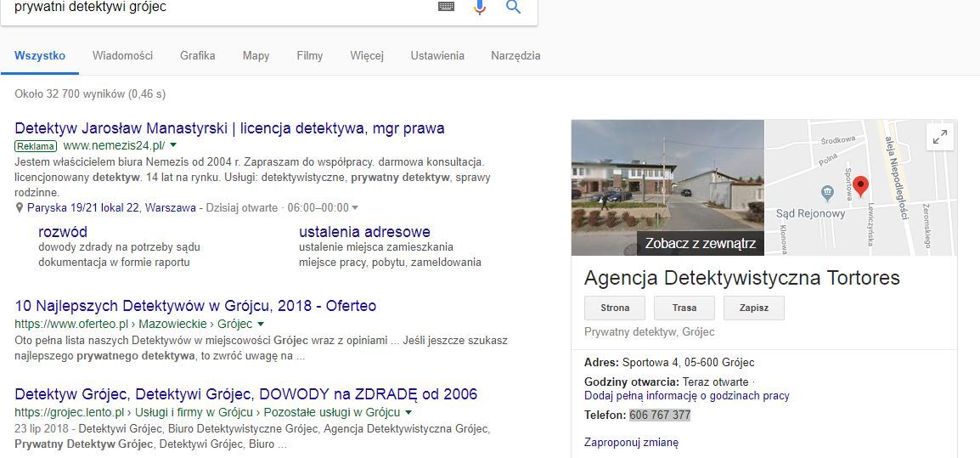Click the Zaproponuj zmianę link
Image resolution: width=980 pixels, height=458 pixels.
pyautogui.click(x=631, y=443)
